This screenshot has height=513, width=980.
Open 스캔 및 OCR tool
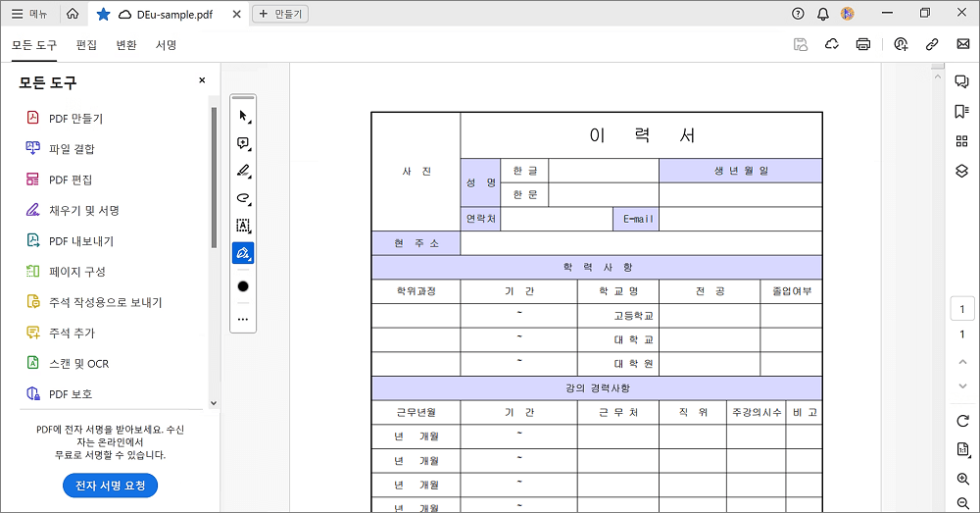coord(67,364)
